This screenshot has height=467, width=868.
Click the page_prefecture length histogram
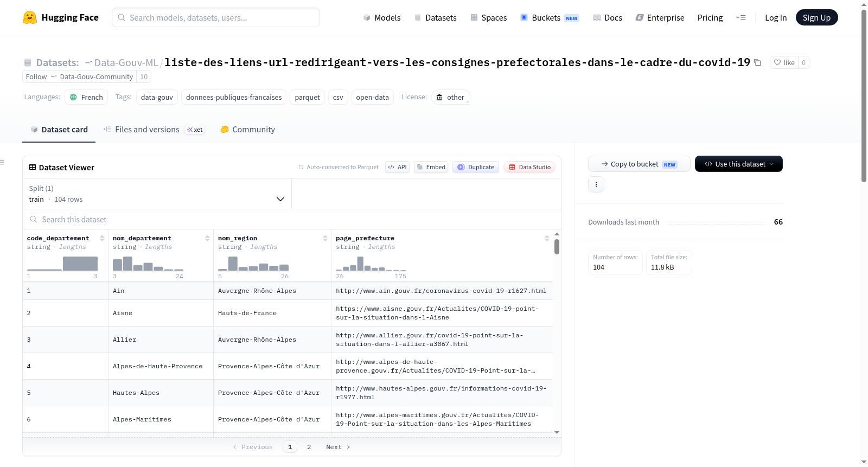(x=371, y=263)
